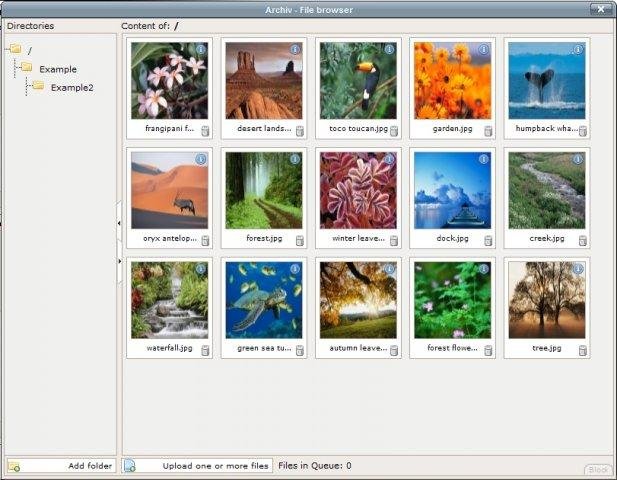Delete garden.jpg with its trash icon
The height and width of the screenshot is (480, 617).
click(488, 131)
